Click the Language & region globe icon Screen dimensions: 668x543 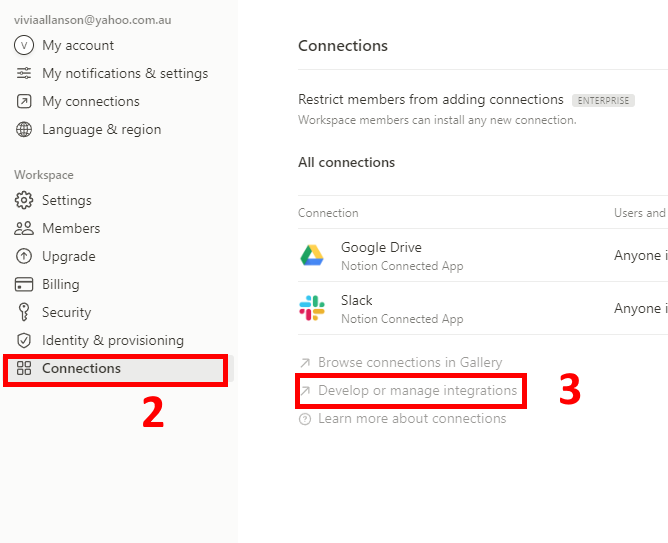click(x=24, y=129)
